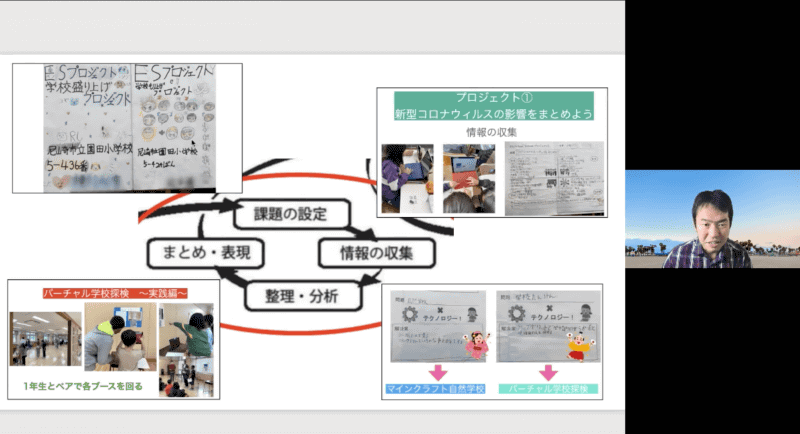Click pink arrow above バーチャル学校探検 label
800x434 pixels.
(x=548, y=373)
